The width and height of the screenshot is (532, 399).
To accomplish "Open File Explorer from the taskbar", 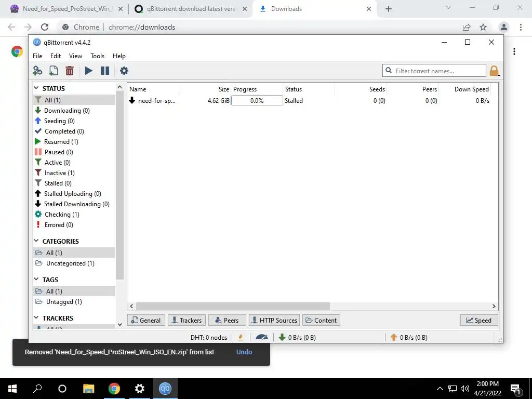I will coord(88,389).
